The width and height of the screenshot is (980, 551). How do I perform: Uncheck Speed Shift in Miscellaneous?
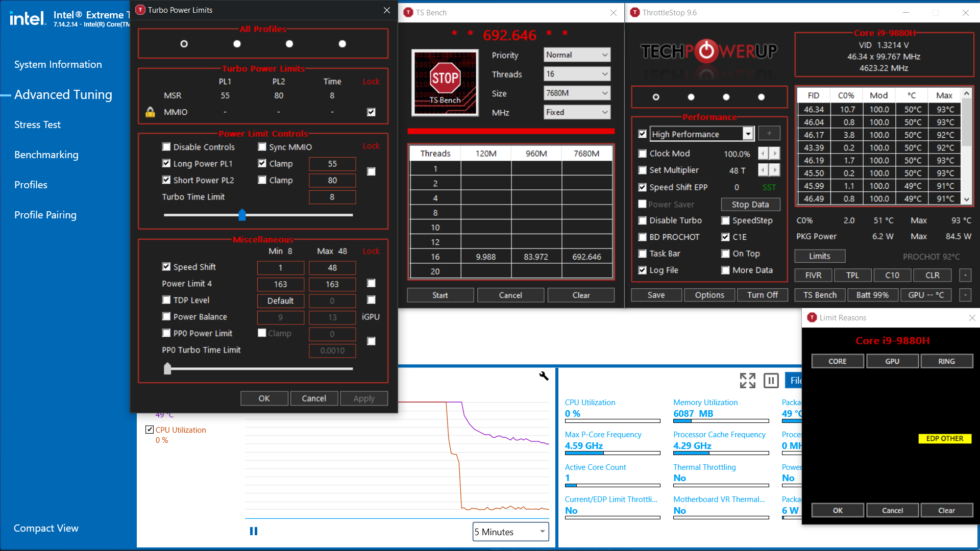pyautogui.click(x=166, y=267)
